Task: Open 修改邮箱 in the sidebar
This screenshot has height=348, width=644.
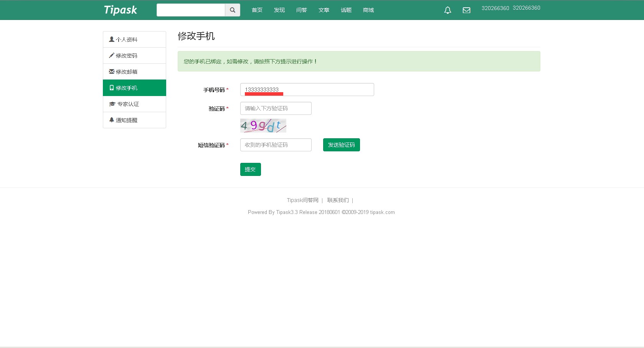Action: [x=134, y=72]
